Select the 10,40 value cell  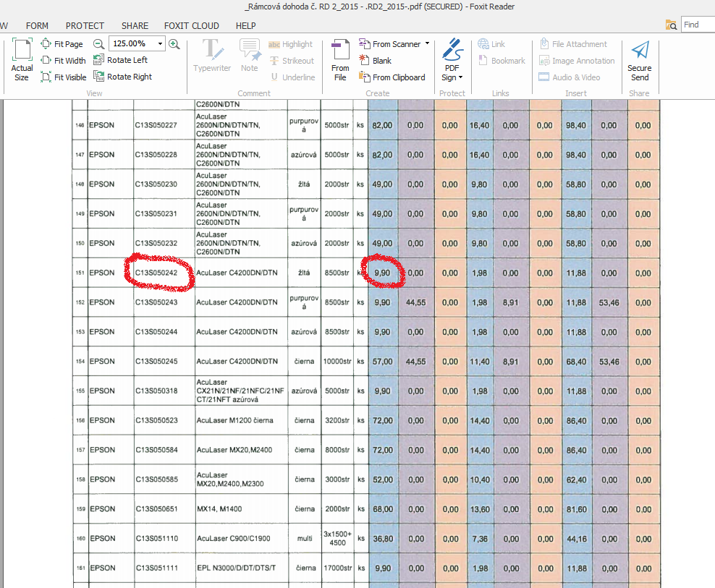click(480, 480)
